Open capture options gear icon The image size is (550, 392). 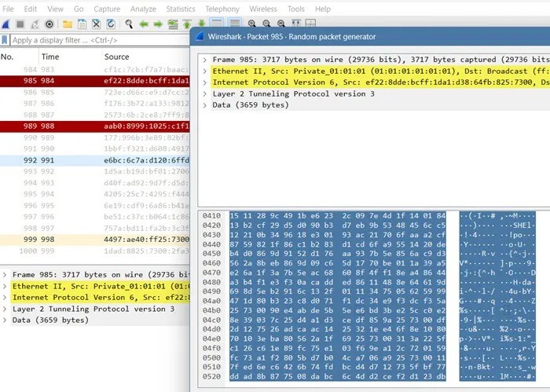pyautogui.click(x=49, y=24)
